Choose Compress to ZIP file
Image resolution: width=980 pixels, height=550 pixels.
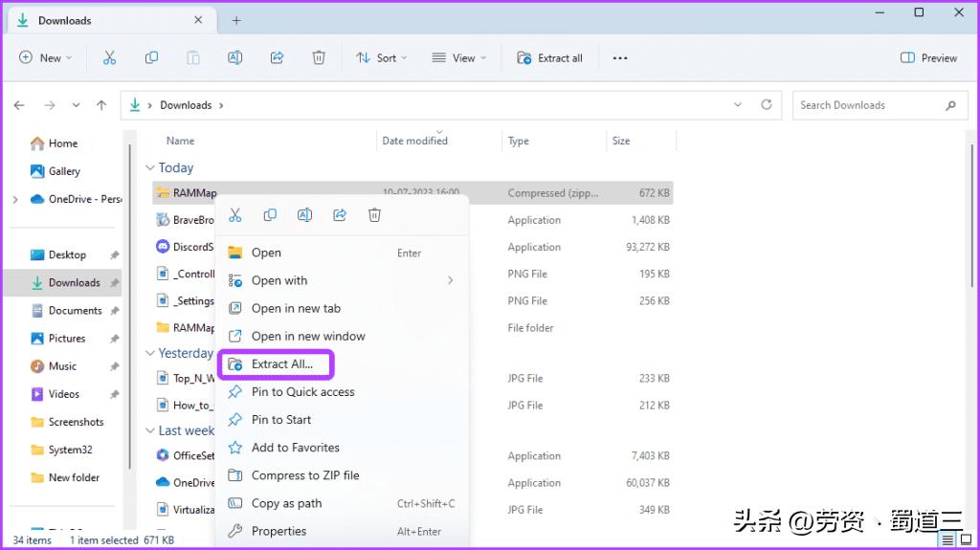click(x=342, y=475)
